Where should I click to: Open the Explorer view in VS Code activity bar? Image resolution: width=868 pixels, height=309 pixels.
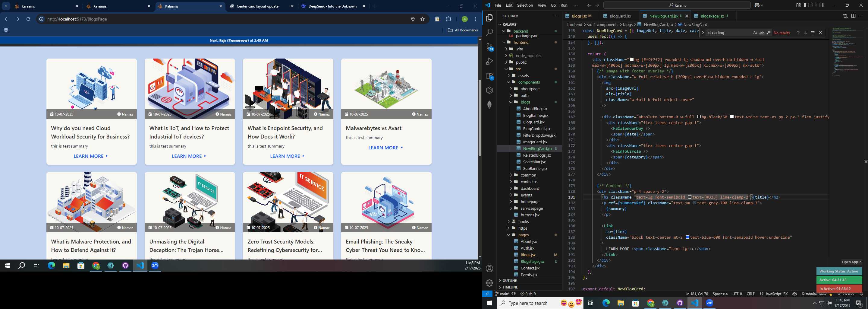coord(489,18)
